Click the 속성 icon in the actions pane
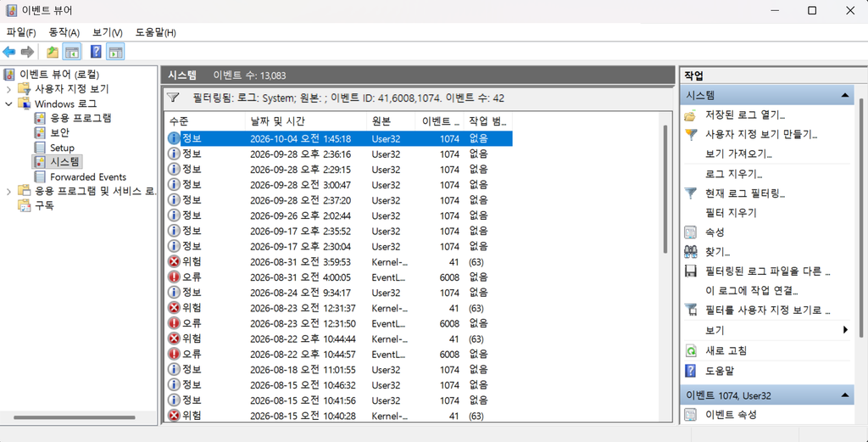This screenshot has height=442, width=868. tap(690, 232)
